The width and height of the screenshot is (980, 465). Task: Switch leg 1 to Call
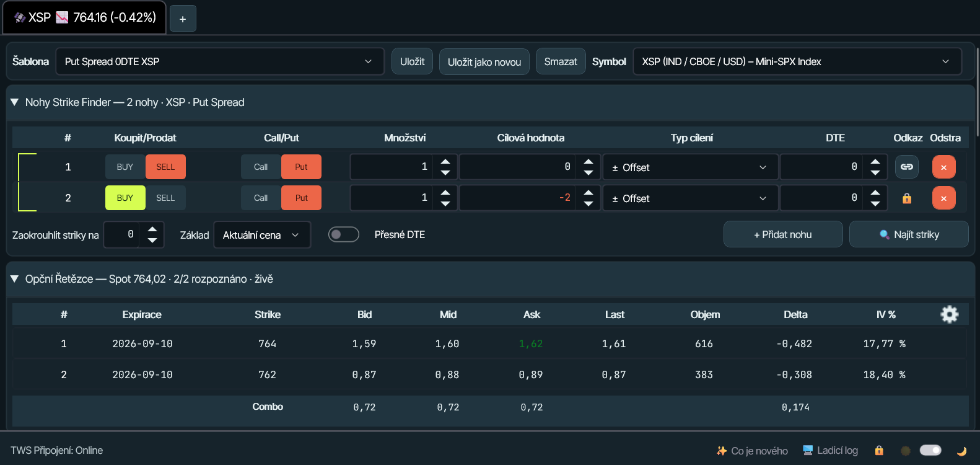click(x=261, y=167)
